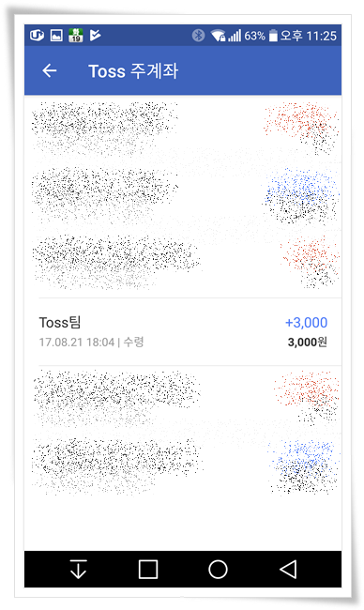Image resolution: width=364 pixels, height=610 pixels.
Task: Go back using the triangle nav button
Action: pos(288,569)
